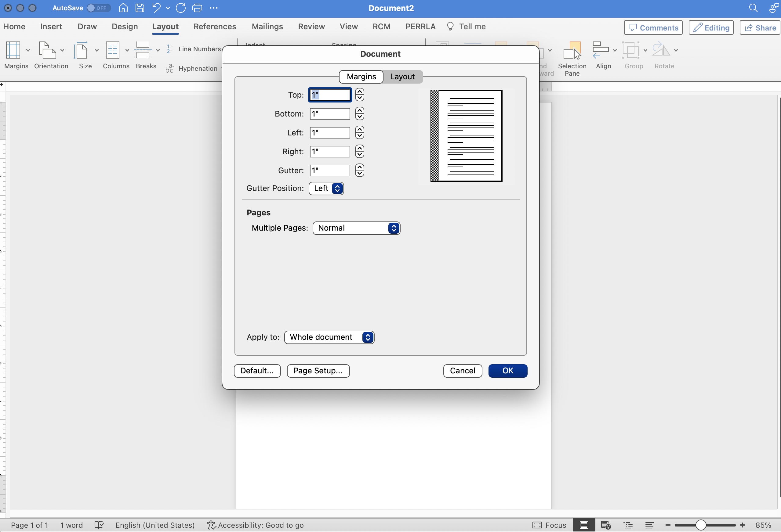Click the Margins tab in Document dialog
The height and width of the screenshot is (532, 781).
coord(361,76)
